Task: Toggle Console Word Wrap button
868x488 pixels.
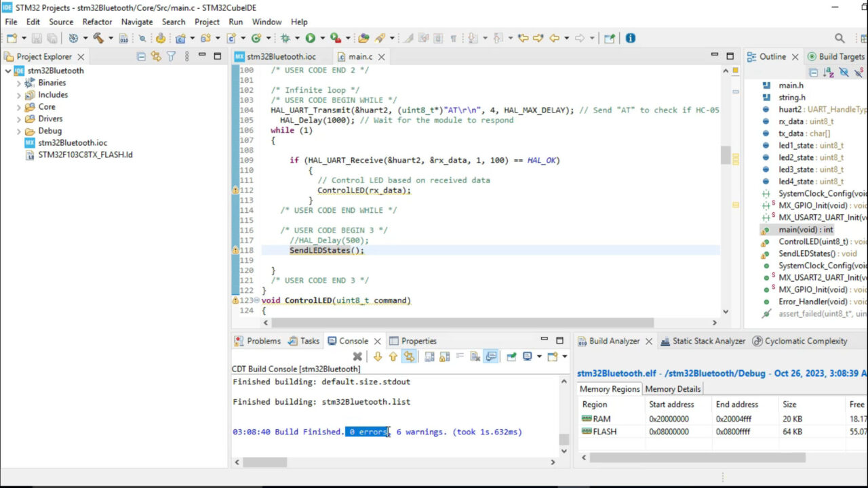Action: tap(460, 357)
